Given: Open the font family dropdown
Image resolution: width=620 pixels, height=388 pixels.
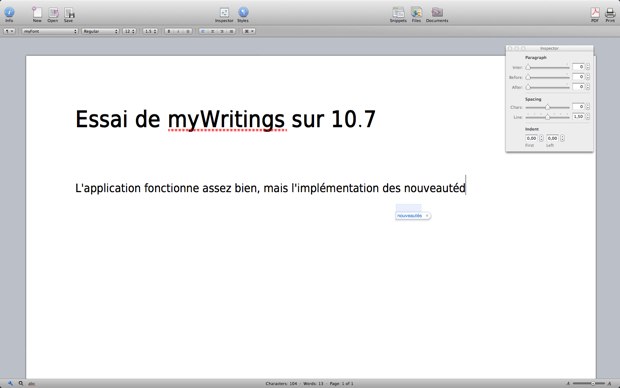Looking at the screenshot, I should click(50, 31).
